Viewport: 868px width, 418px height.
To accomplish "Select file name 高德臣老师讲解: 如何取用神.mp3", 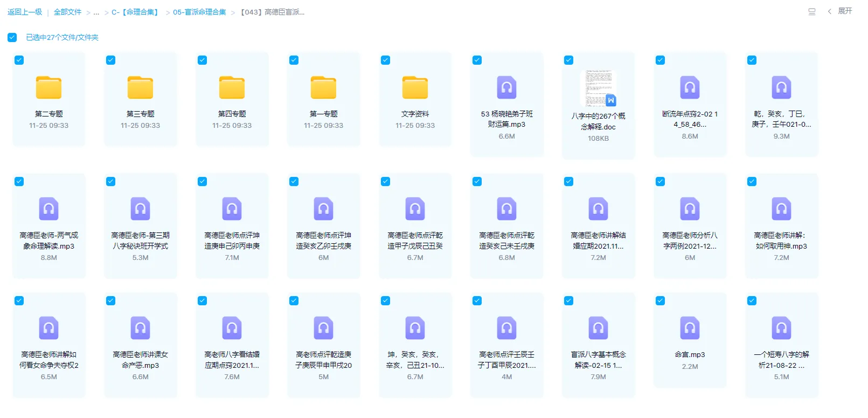I will (782, 241).
